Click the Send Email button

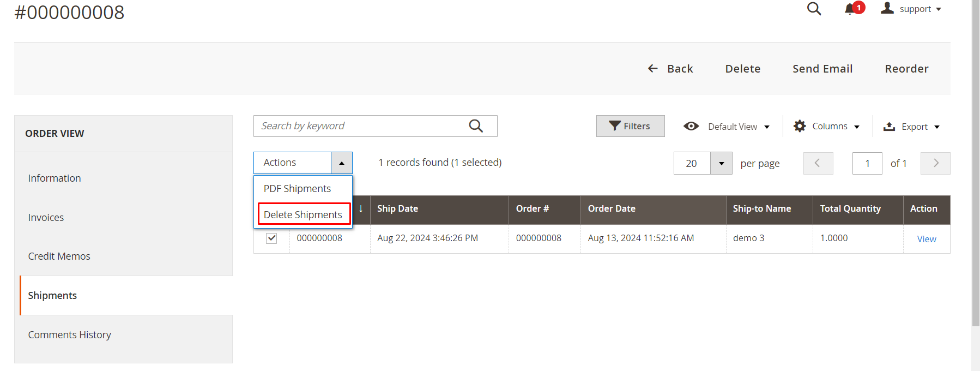point(822,69)
